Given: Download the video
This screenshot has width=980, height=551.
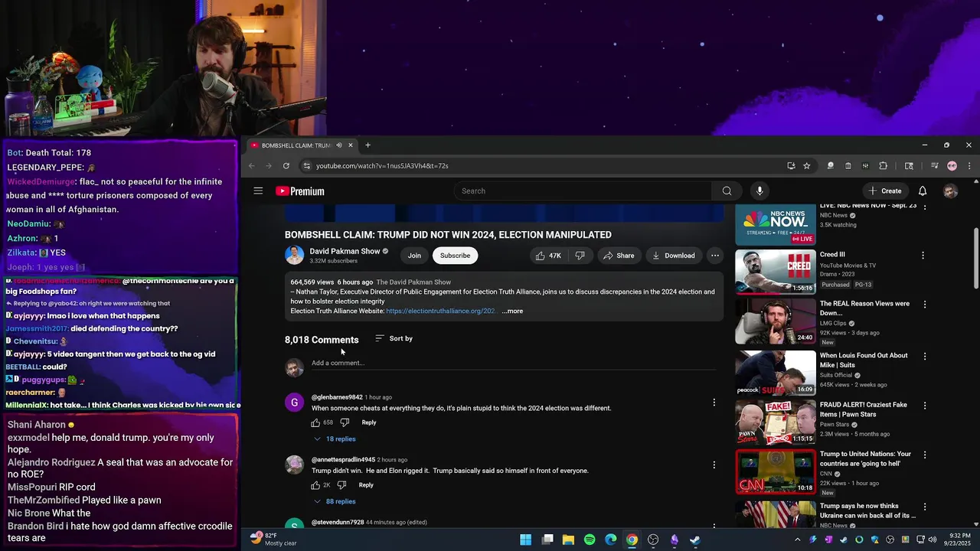Looking at the screenshot, I should (x=673, y=256).
